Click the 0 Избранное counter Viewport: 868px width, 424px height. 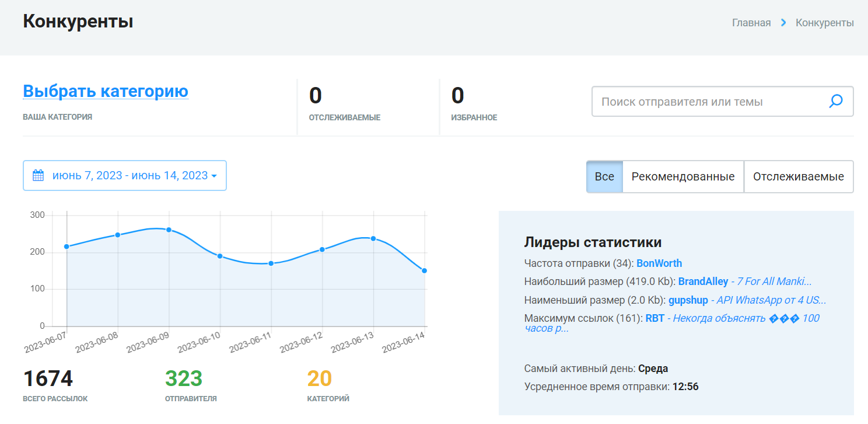click(458, 95)
